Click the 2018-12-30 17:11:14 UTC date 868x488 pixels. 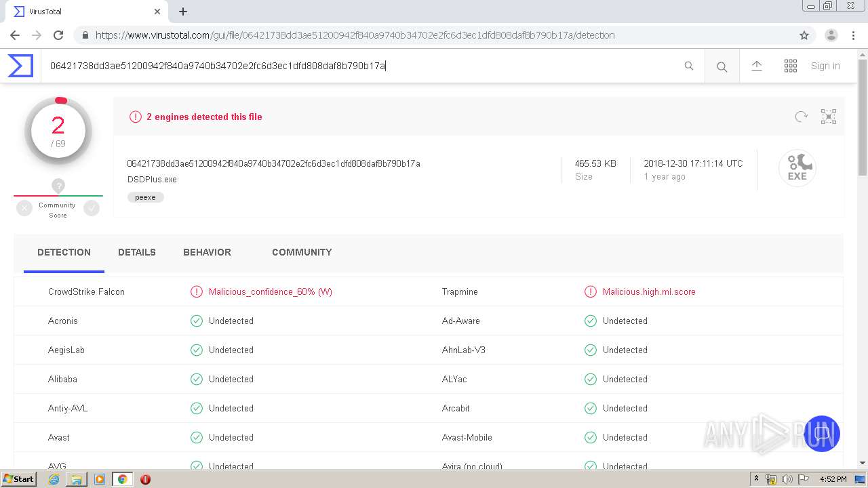(x=693, y=163)
